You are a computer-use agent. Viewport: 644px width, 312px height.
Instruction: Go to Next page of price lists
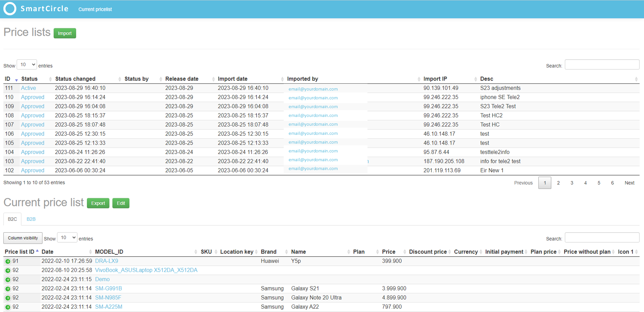[629, 183]
